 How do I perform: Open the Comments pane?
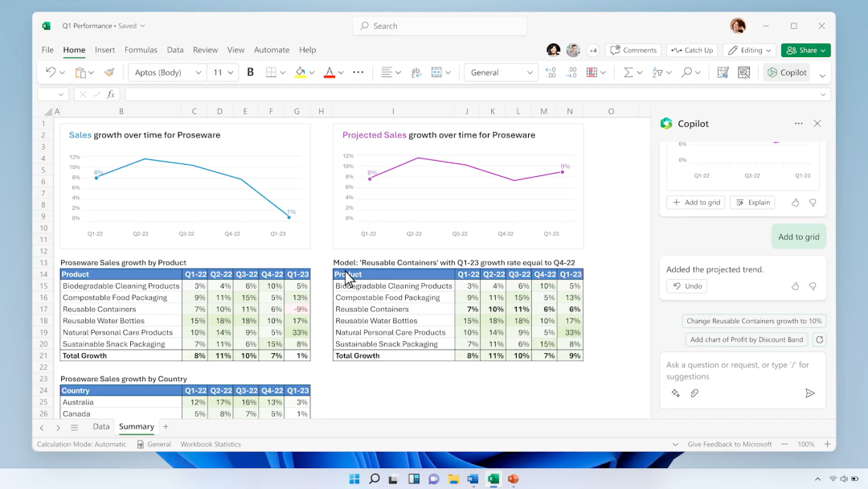(633, 50)
